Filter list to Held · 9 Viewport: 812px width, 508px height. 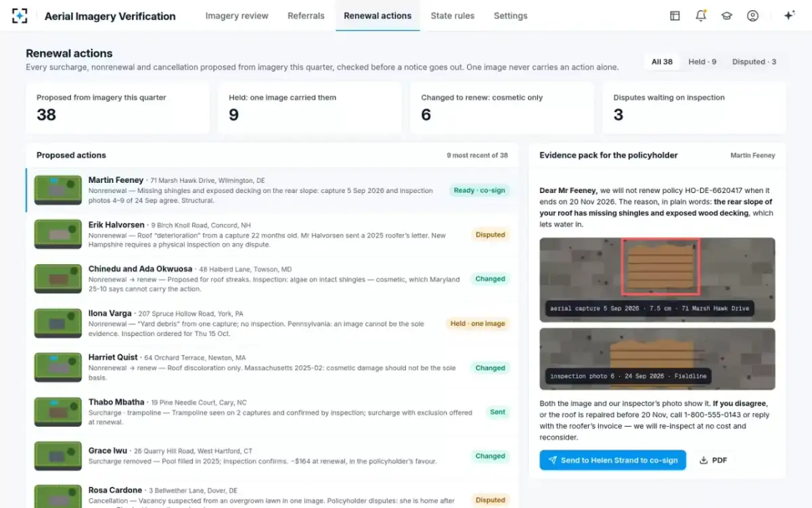click(702, 62)
